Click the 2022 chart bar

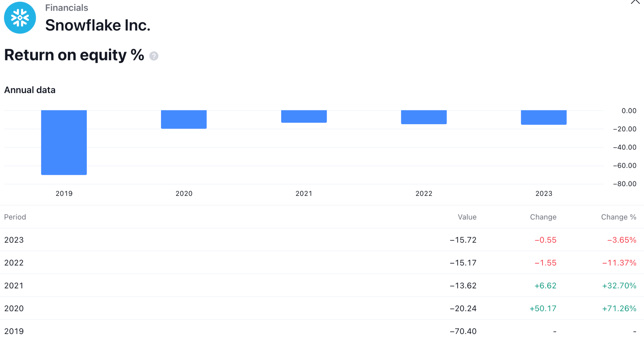point(424,117)
